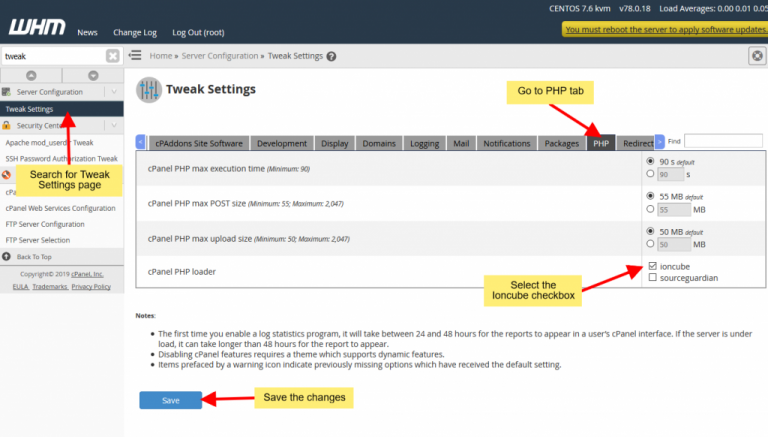The width and height of the screenshot is (768, 437).
Task: Toggle the sidebar menu hamburger icon
Action: [x=135, y=56]
